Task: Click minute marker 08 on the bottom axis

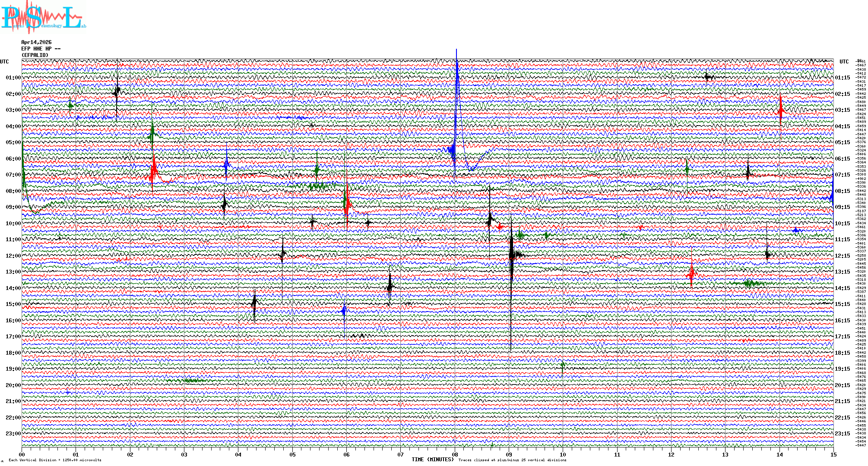Action: (x=455, y=455)
